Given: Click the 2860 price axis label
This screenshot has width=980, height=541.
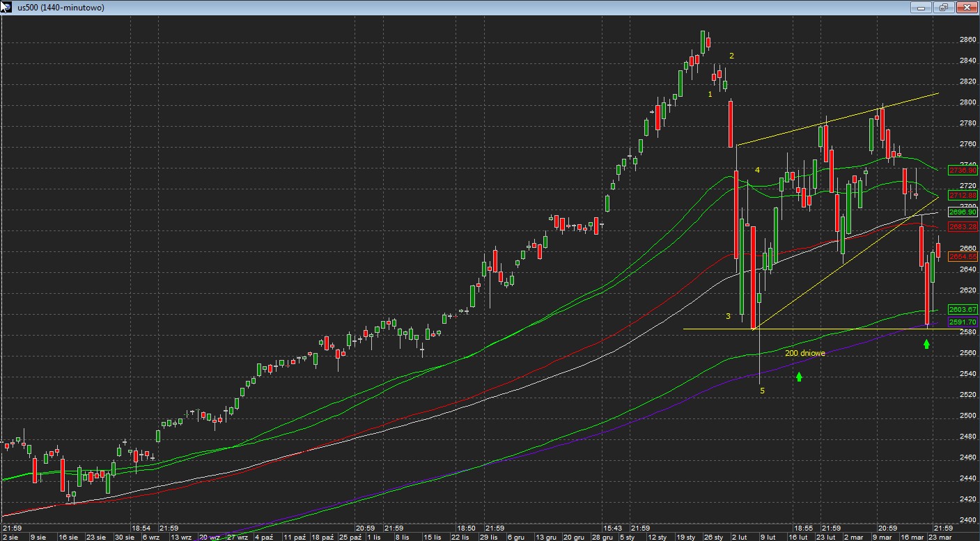Looking at the screenshot, I should click(x=967, y=40).
